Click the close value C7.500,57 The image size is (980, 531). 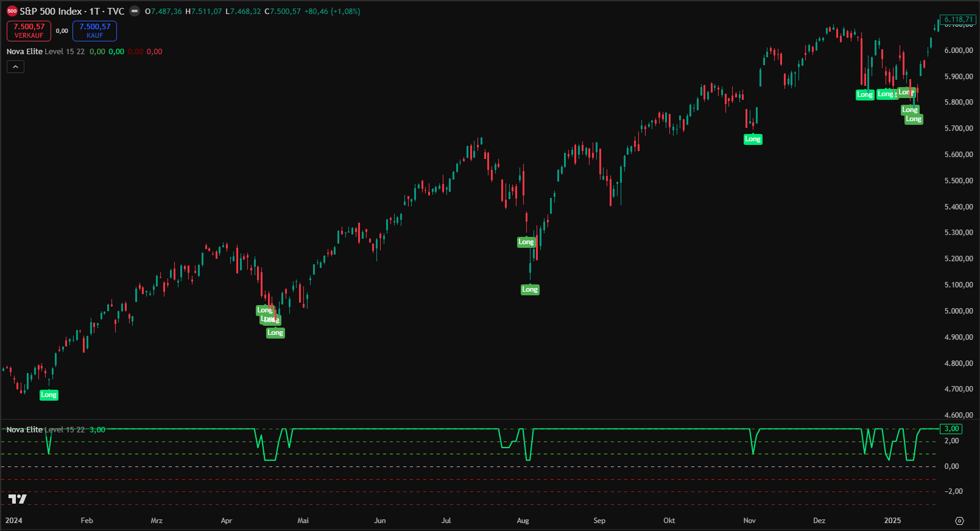283,12
